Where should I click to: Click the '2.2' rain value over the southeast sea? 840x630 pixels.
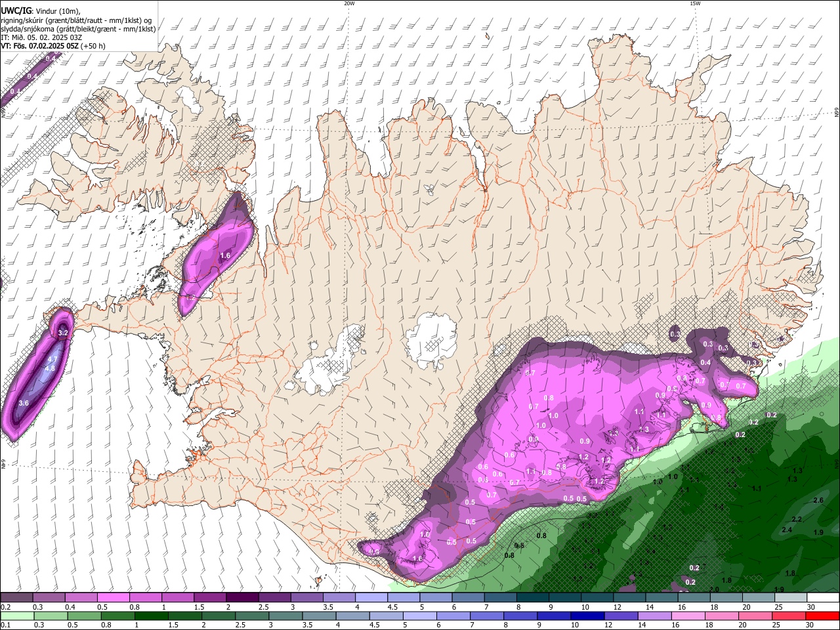tap(797, 519)
